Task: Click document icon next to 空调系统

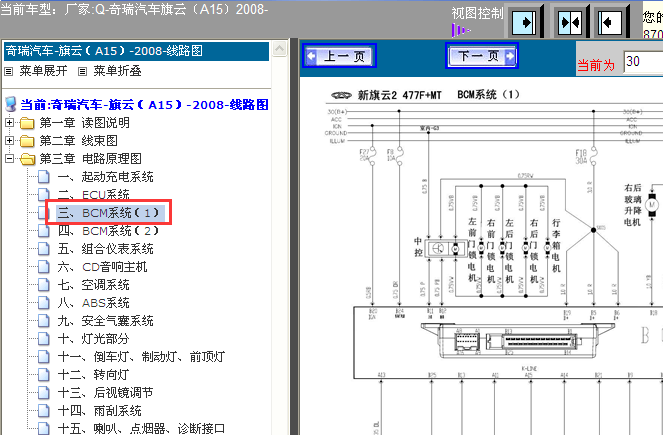Action: coord(44,285)
